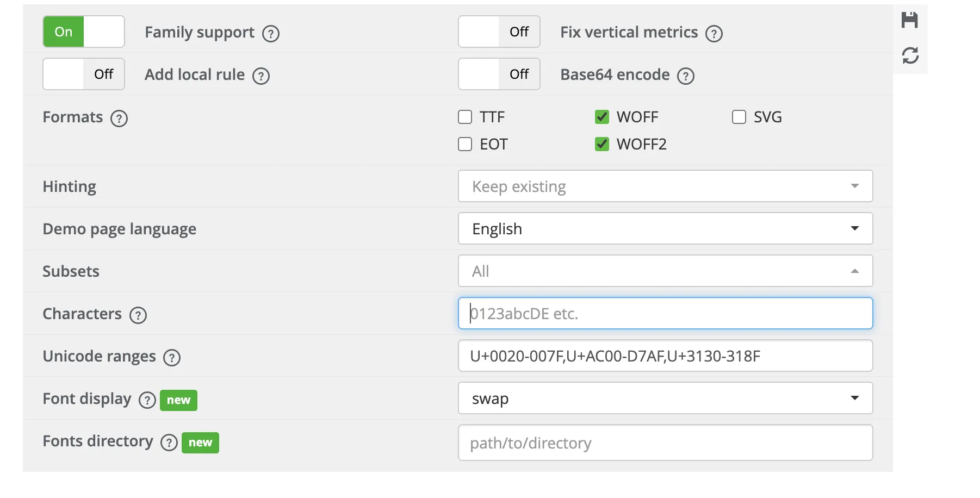Click the reset settings refresh icon
Image resolution: width=980 pixels, height=498 pixels.
pos(910,55)
